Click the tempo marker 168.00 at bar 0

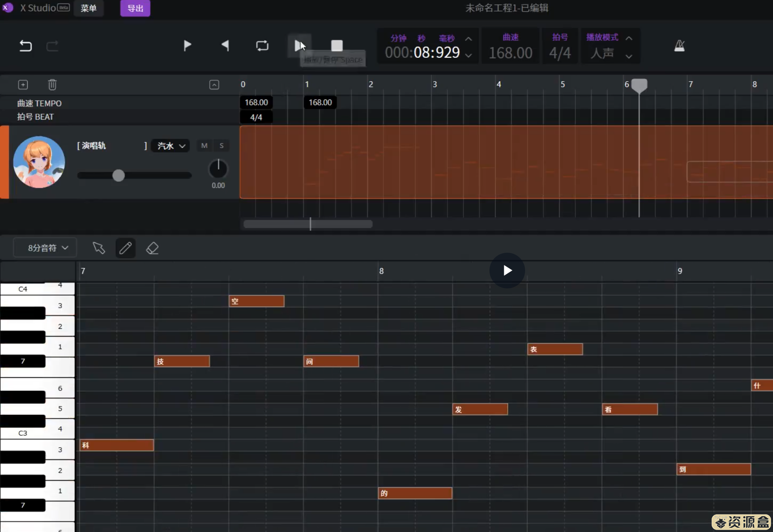point(256,103)
